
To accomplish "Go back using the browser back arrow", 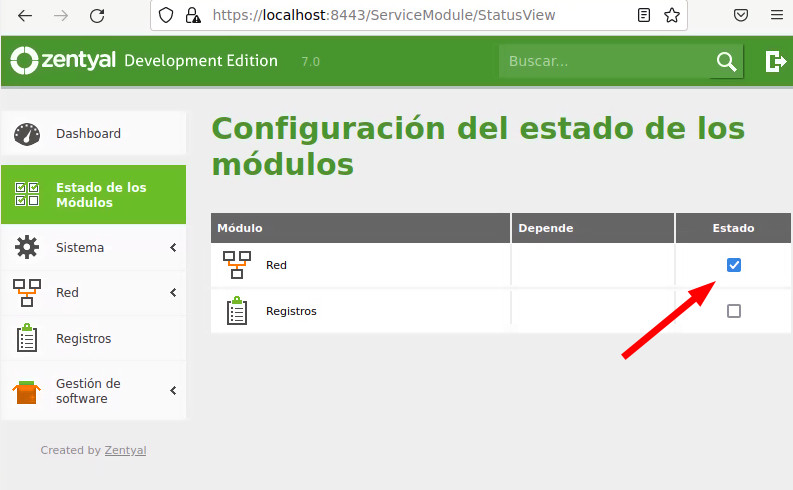I will tap(25, 16).
